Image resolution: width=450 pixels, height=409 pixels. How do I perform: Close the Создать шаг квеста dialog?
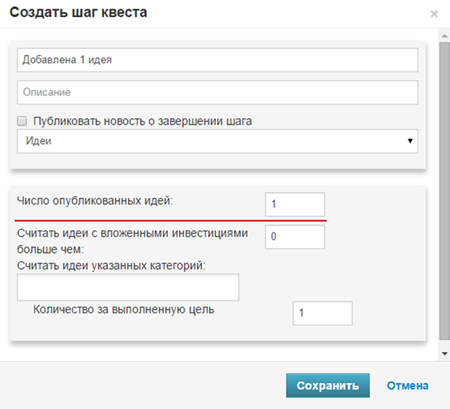click(434, 14)
